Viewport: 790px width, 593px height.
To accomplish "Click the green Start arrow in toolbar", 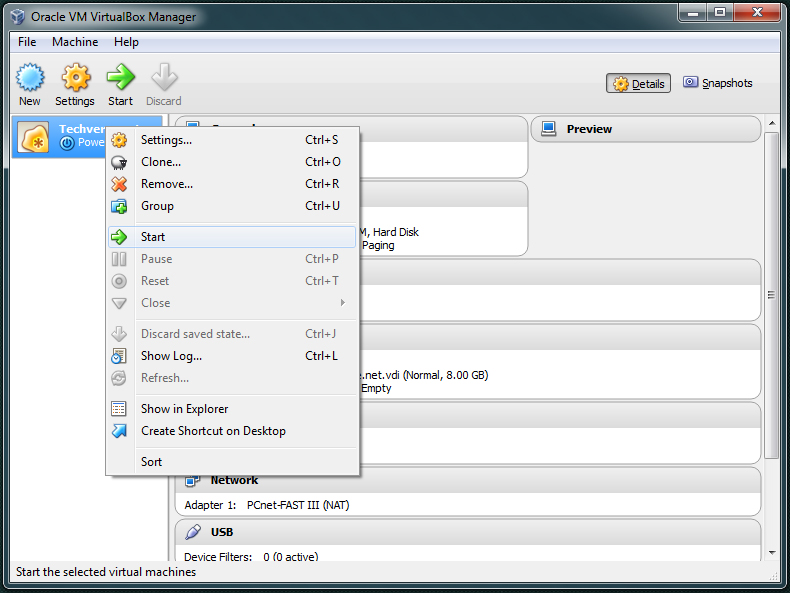I will (x=120, y=78).
